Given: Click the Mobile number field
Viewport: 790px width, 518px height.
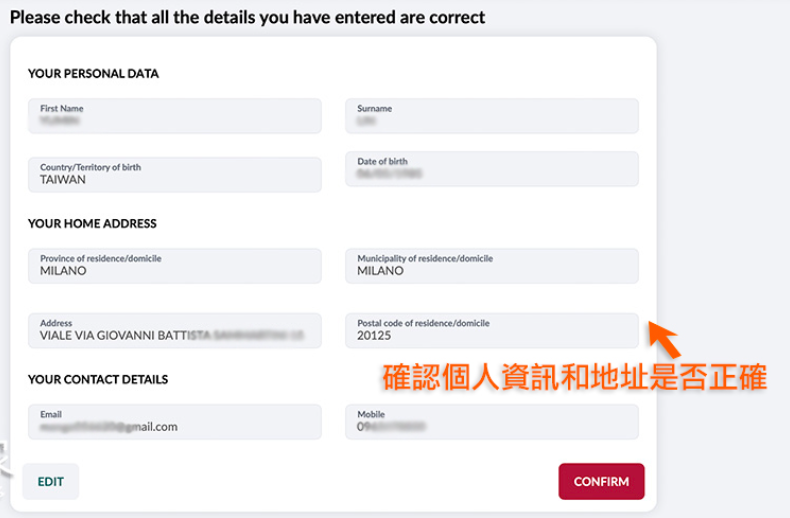Looking at the screenshot, I should (491, 421).
